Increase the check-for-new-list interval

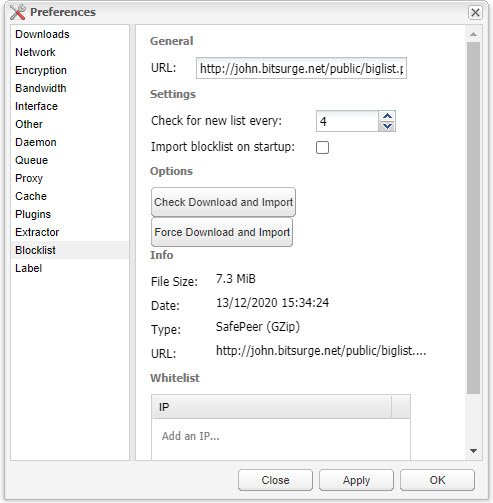[387, 116]
